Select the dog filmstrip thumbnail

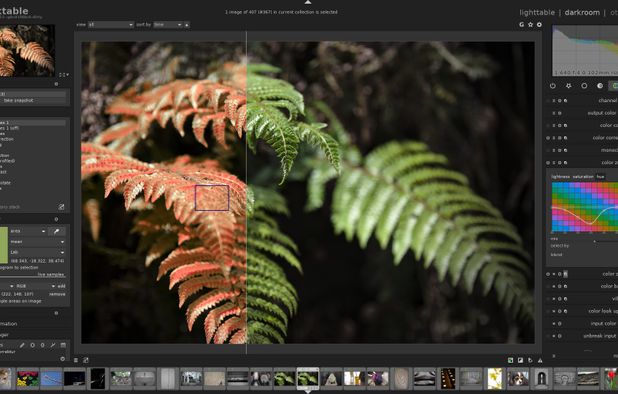518,379
